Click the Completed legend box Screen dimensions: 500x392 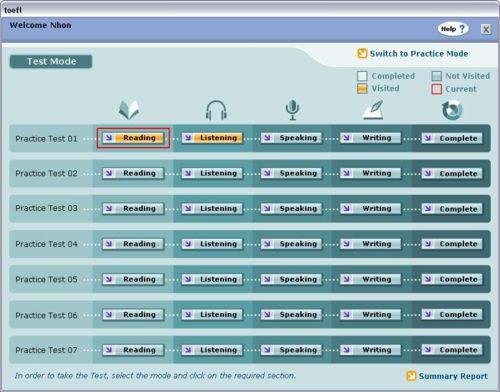(362, 76)
